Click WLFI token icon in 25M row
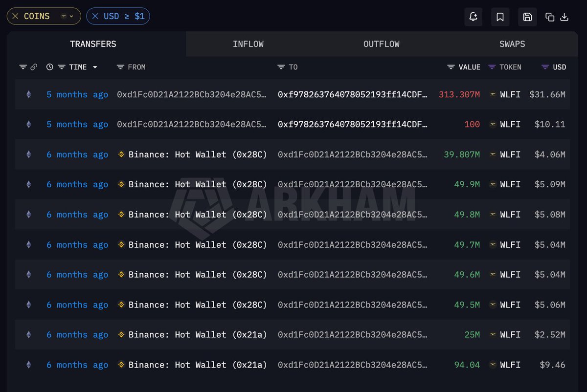The image size is (587, 392). coord(493,335)
